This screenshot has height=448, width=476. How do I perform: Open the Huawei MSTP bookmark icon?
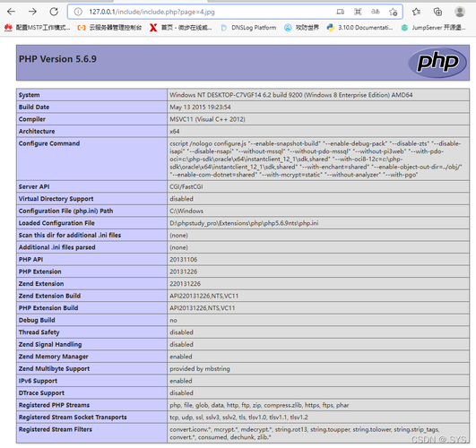pyautogui.click(x=8, y=28)
